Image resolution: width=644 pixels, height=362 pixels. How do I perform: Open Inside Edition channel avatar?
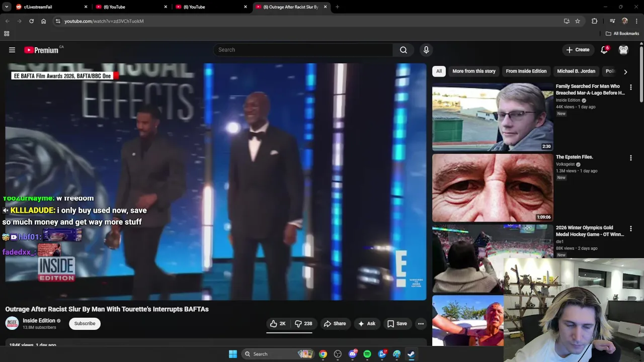(12, 323)
